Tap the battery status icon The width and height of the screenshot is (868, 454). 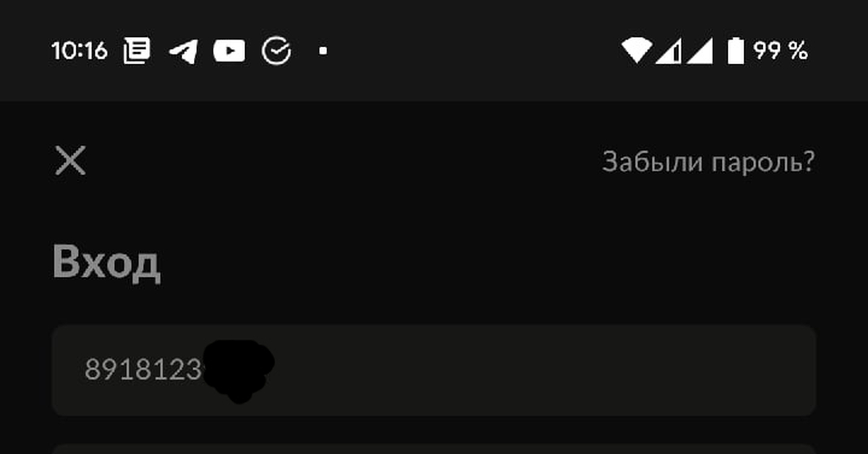point(736,51)
